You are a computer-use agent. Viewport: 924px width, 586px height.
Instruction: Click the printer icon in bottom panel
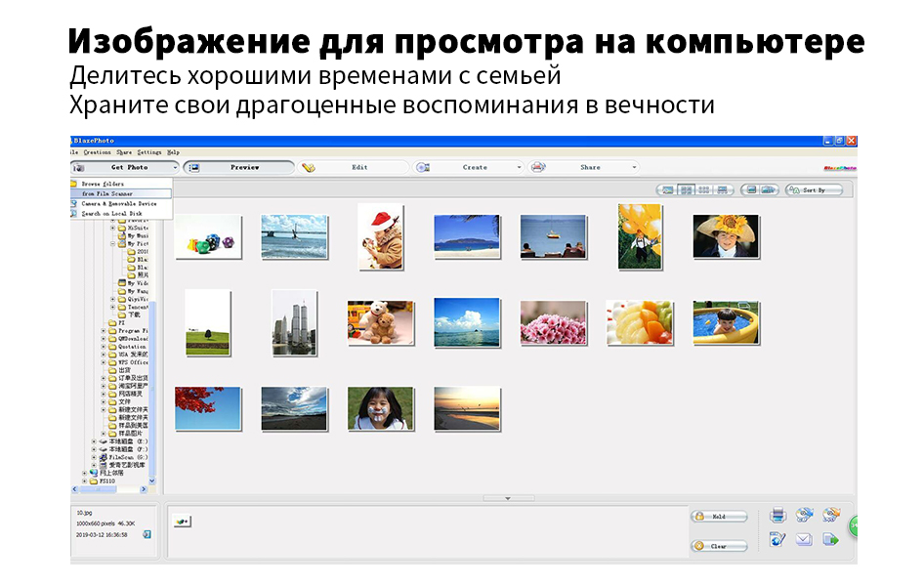(778, 515)
